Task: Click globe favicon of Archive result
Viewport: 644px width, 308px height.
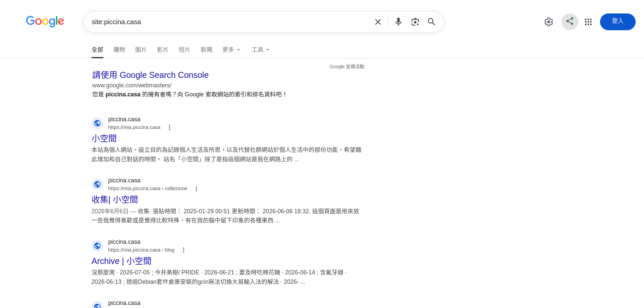Action: pyautogui.click(x=97, y=246)
